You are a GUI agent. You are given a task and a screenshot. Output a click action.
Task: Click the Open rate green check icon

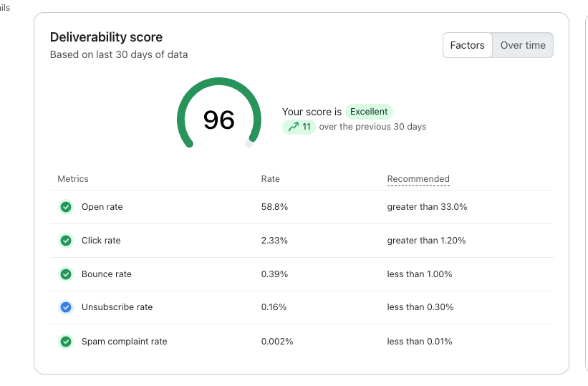tap(66, 207)
